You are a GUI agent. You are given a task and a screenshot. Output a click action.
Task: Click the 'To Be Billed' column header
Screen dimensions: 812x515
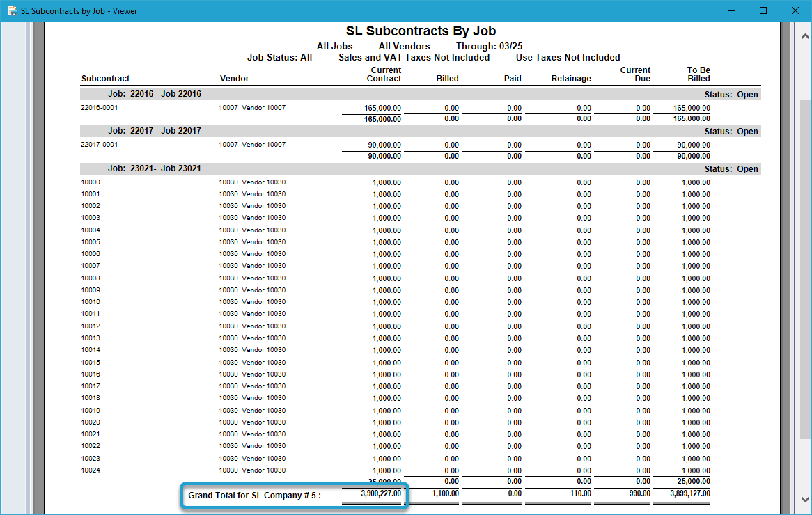point(698,74)
